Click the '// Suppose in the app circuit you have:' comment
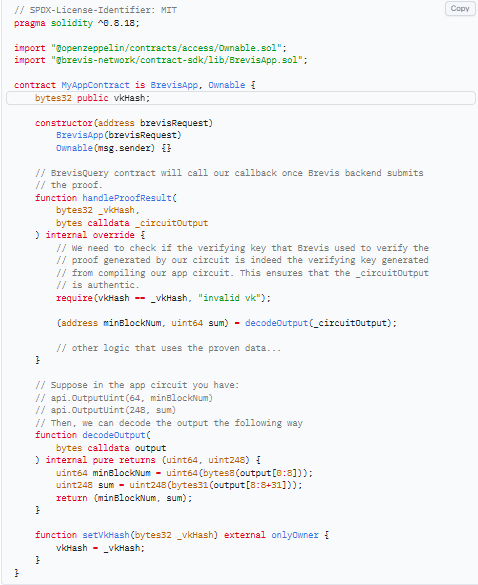This screenshot has width=478, height=585. tap(137, 385)
